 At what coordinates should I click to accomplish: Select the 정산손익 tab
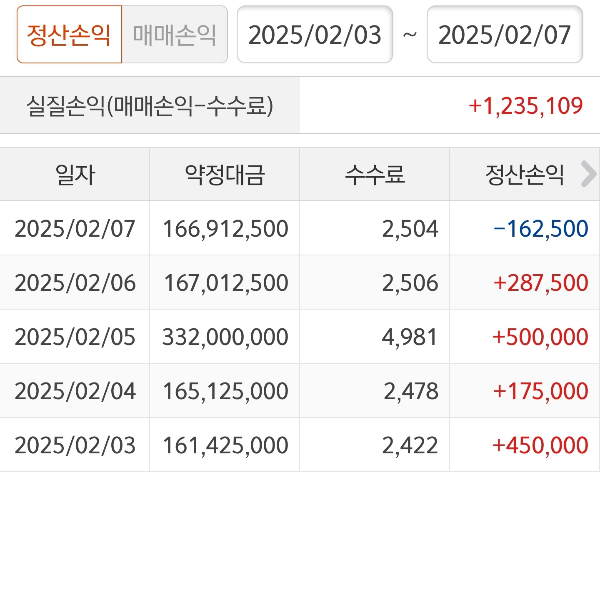pos(69,35)
